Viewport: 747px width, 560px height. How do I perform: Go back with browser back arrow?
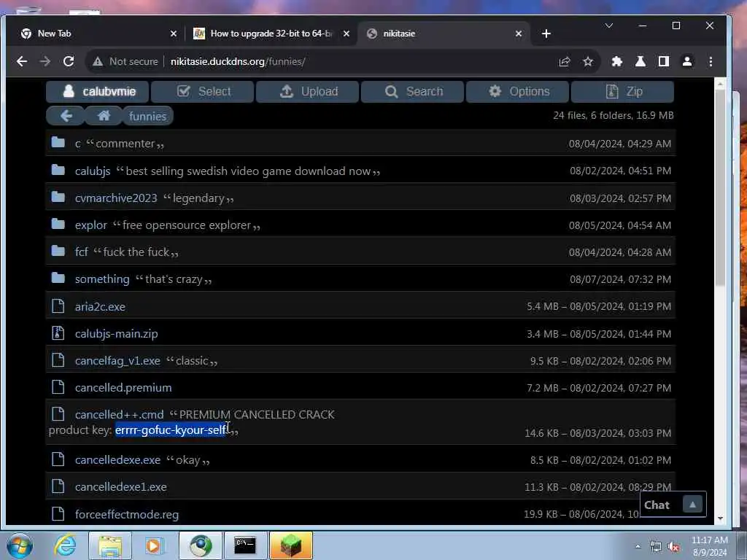pos(22,61)
